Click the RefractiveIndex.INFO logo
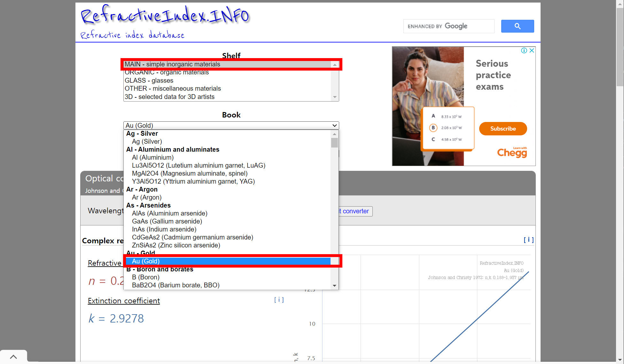 coord(165,15)
